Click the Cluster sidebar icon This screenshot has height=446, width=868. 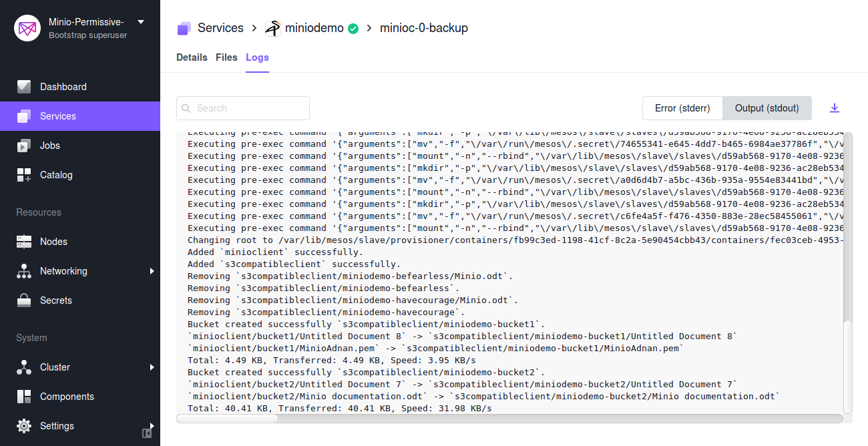(x=24, y=367)
